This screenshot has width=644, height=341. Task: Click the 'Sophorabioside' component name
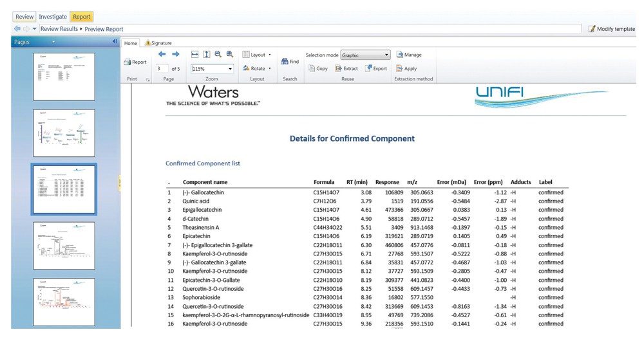click(201, 297)
